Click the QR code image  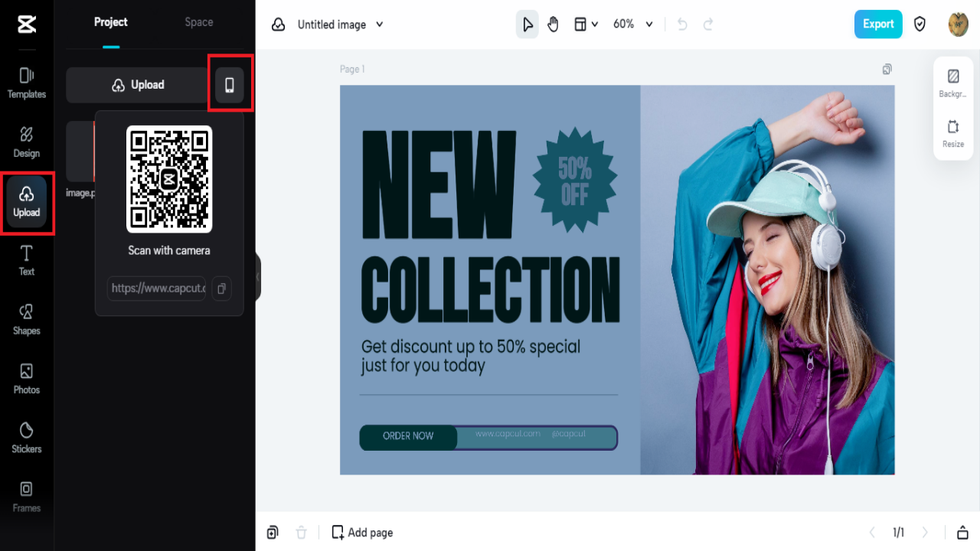[x=169, y=179]
